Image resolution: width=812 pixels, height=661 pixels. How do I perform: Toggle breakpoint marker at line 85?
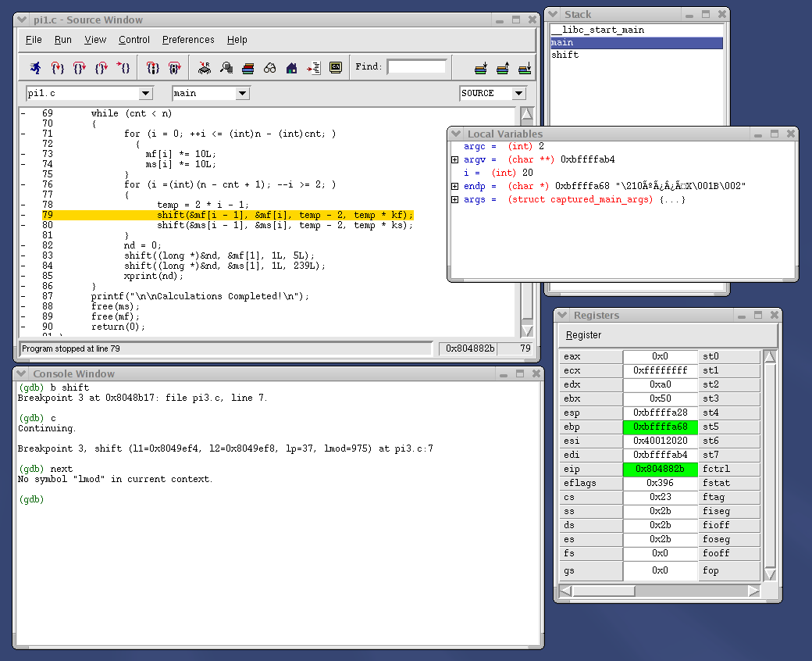tap(23, 276)
